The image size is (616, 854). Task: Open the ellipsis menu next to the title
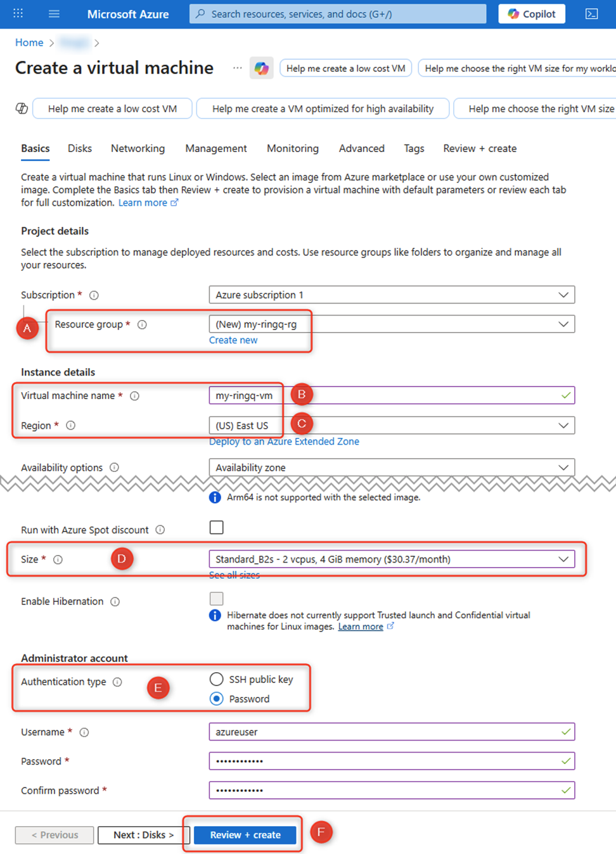point(237,69)
